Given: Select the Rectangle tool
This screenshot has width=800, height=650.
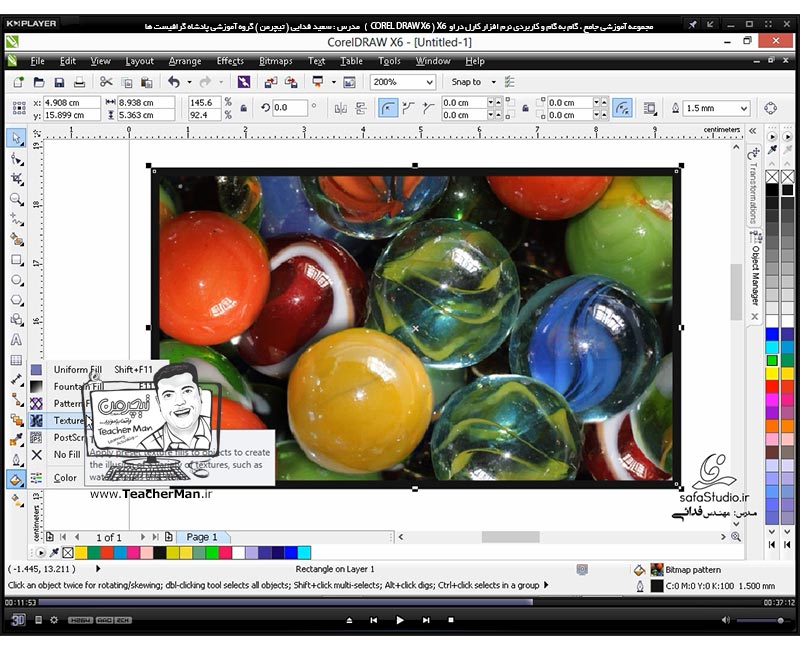Looking at the screenshot, I should [17, 260].
